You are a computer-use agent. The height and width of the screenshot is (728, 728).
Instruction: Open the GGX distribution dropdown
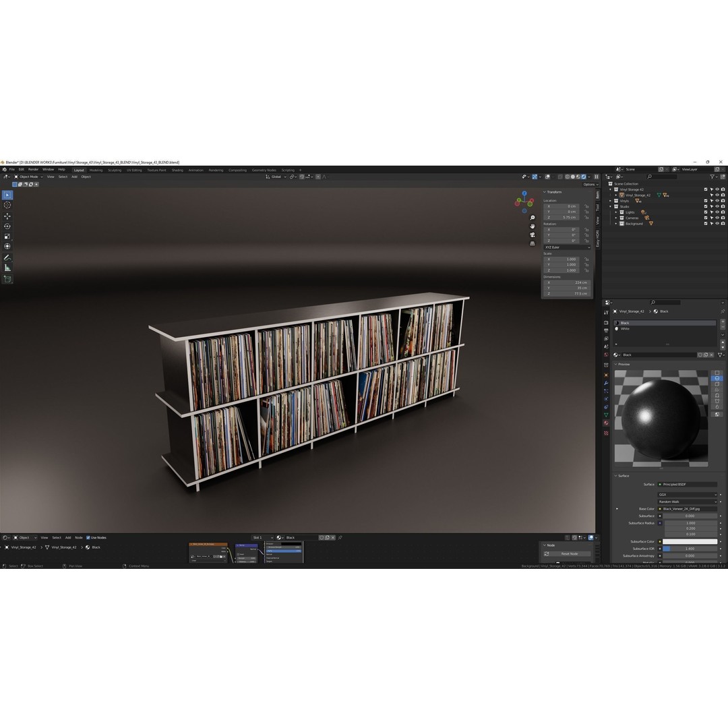click(688, 494)
